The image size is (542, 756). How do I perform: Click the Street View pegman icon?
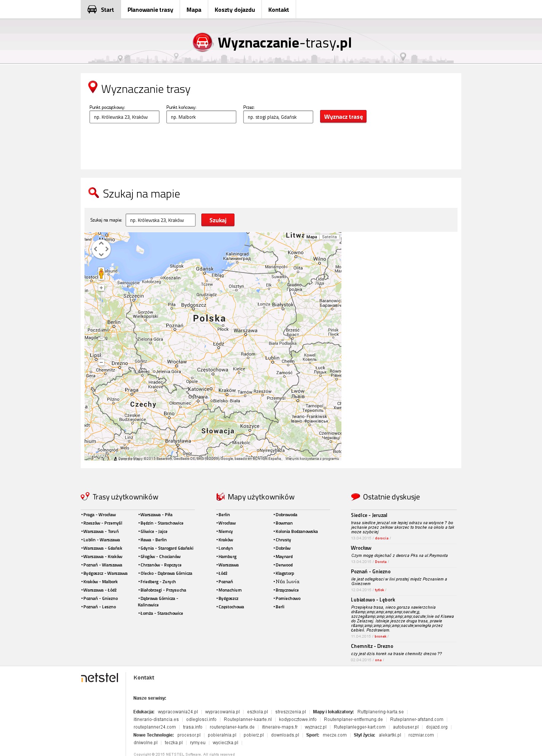point(101,273)
